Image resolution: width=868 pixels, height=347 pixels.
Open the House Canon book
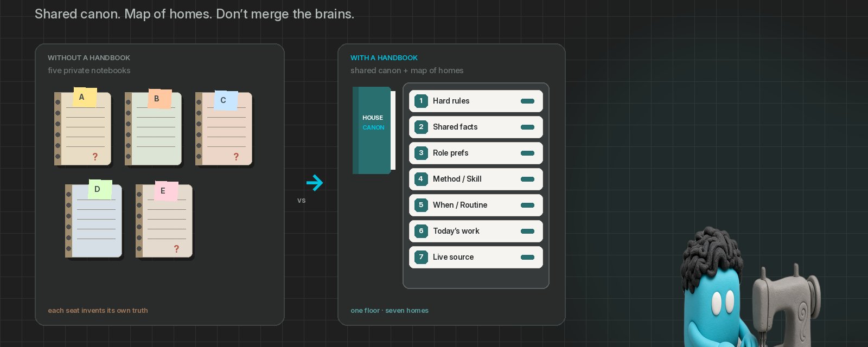pyautogui.click(x=374, y=130)
